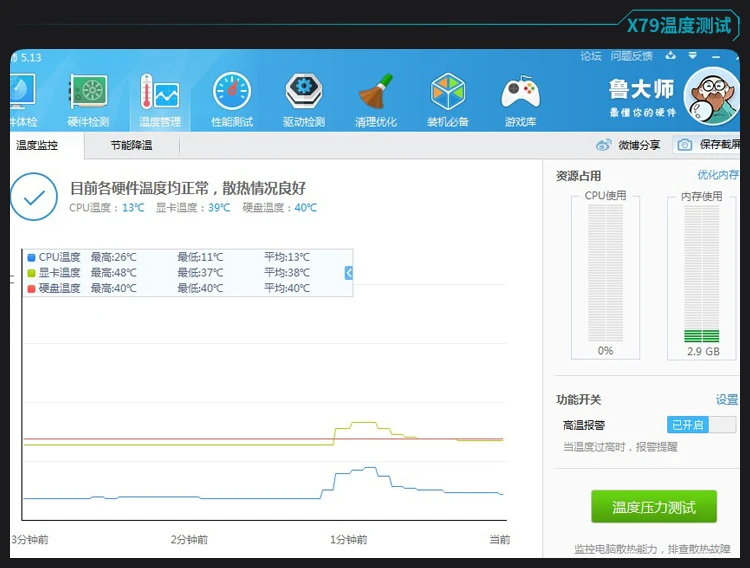This screenshot has width=750, height=568.
Task: Click the 1分钟前 timeline label
Action: 349,540
